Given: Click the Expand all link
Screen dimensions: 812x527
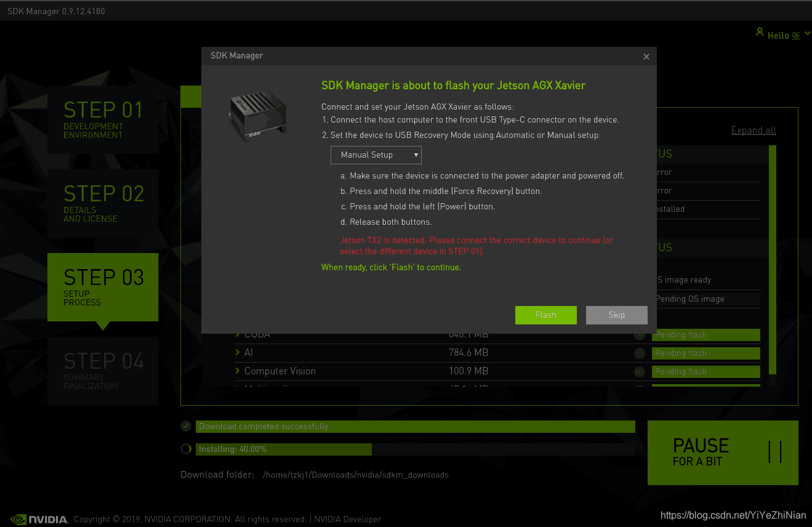Looking at the screenshot, I should (754, 131).
